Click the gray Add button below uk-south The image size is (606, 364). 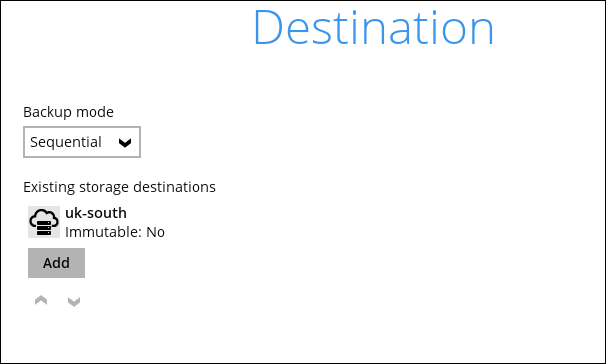tap(56, 263)
